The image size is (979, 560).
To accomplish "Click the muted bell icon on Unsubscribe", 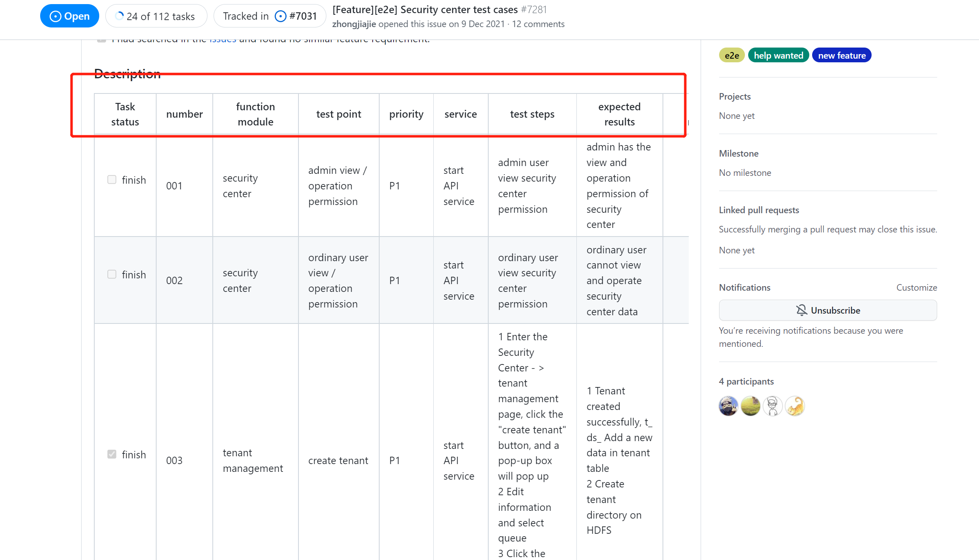I will pyautogui.click(x=801, y=310).
